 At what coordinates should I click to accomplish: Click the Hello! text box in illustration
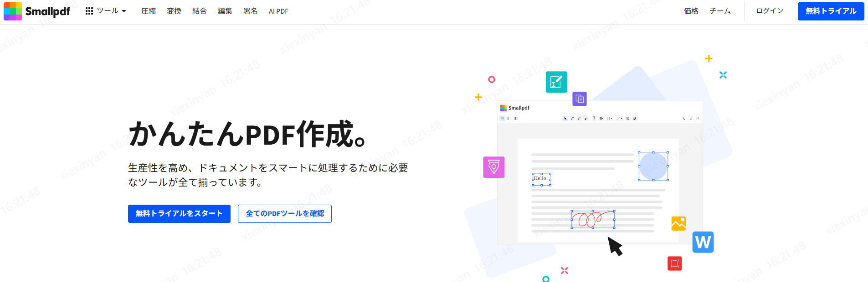point(541,179)
